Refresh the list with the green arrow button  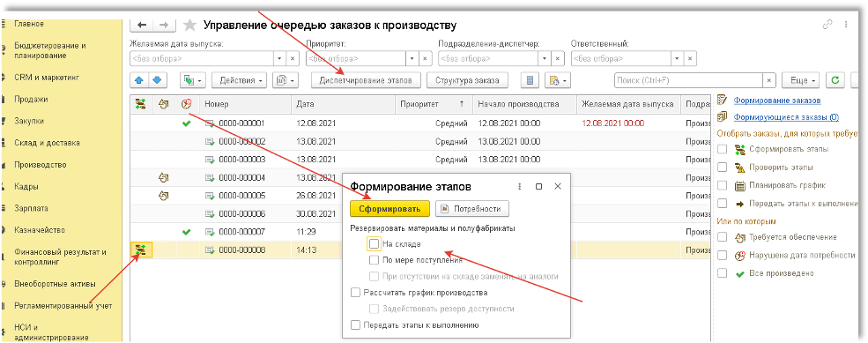[x=835, y=80]
